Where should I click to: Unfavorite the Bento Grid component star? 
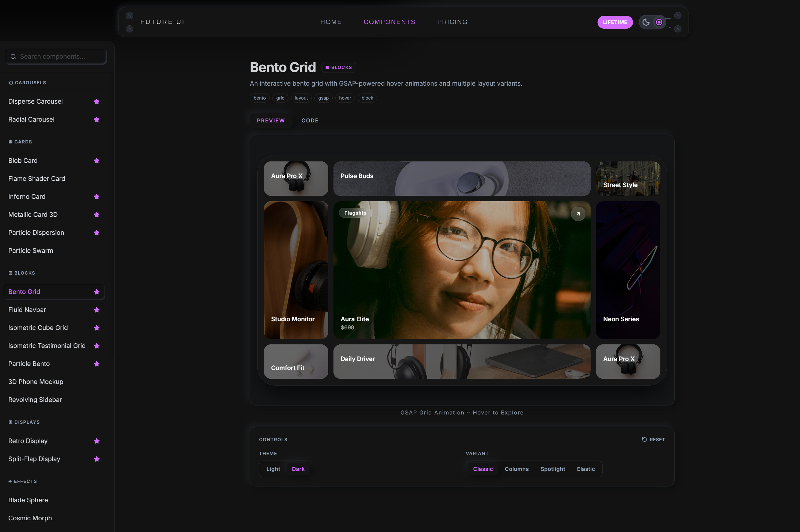[97, 291]
